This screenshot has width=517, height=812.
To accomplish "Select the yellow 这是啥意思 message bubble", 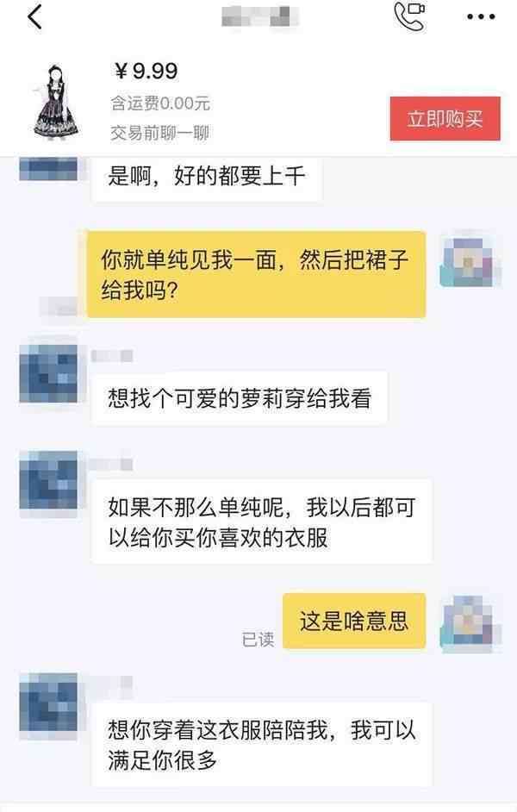I will [354, 621].
